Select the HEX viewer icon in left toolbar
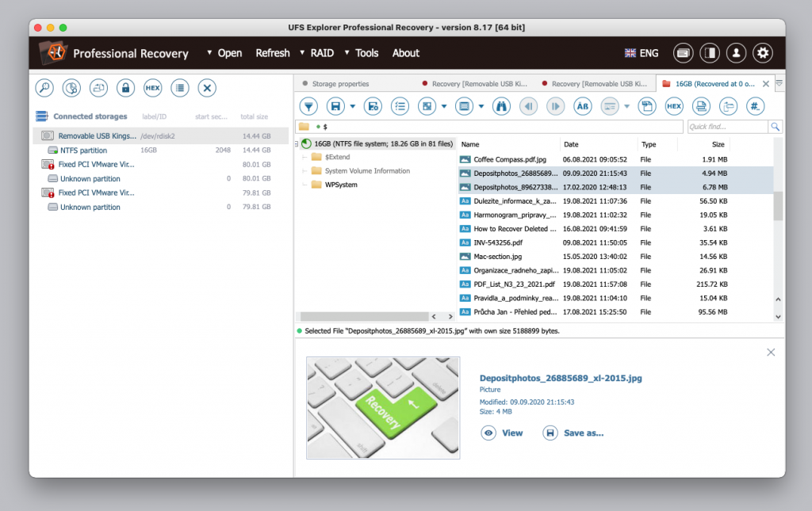The height and width of the screenshot is (511, 812). pyautogui.click(x=152, y=88)
